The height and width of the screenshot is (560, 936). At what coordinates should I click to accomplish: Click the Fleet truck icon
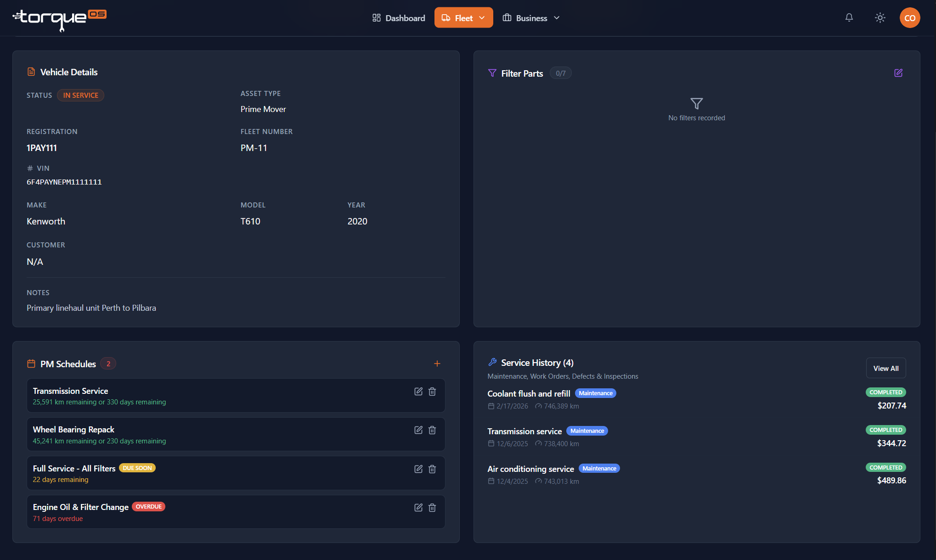click(x=446, y=18)
